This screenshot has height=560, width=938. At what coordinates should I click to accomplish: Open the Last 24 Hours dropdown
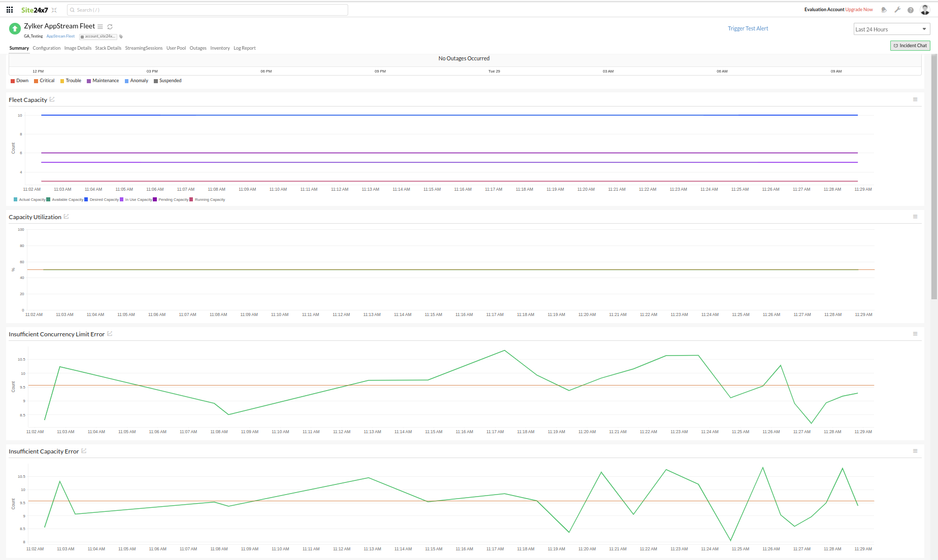pos(891,29)
